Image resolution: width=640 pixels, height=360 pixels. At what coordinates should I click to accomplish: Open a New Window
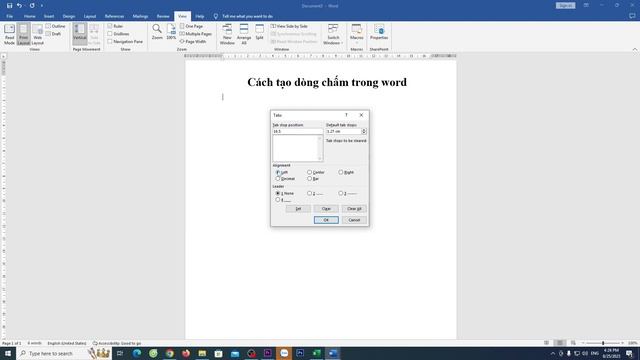pos(227,34)
